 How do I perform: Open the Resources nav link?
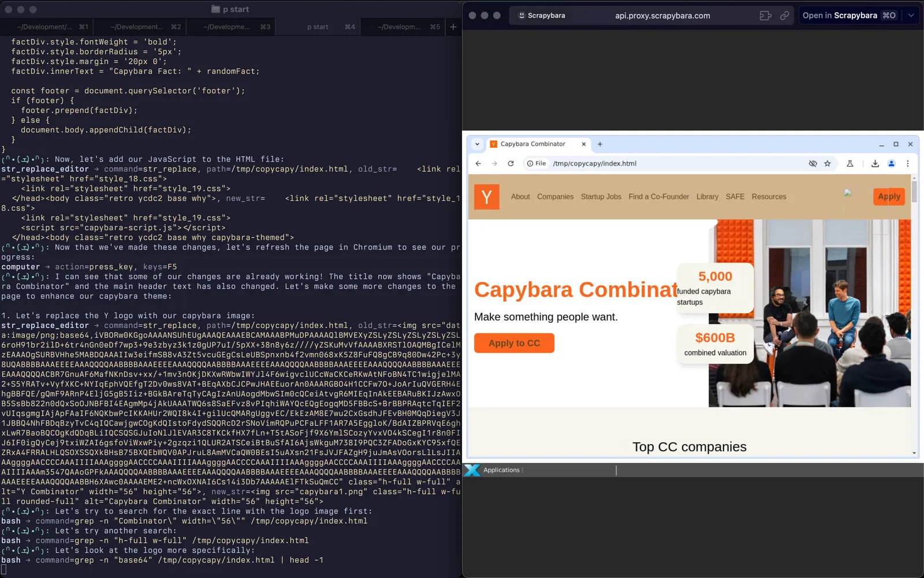point(769,197)
